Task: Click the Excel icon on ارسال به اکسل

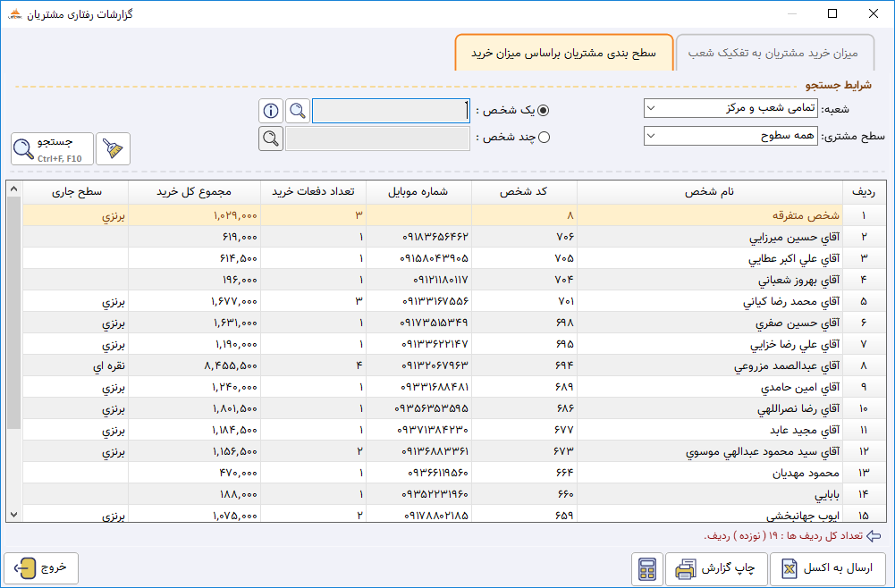Action: click(789, 568)
